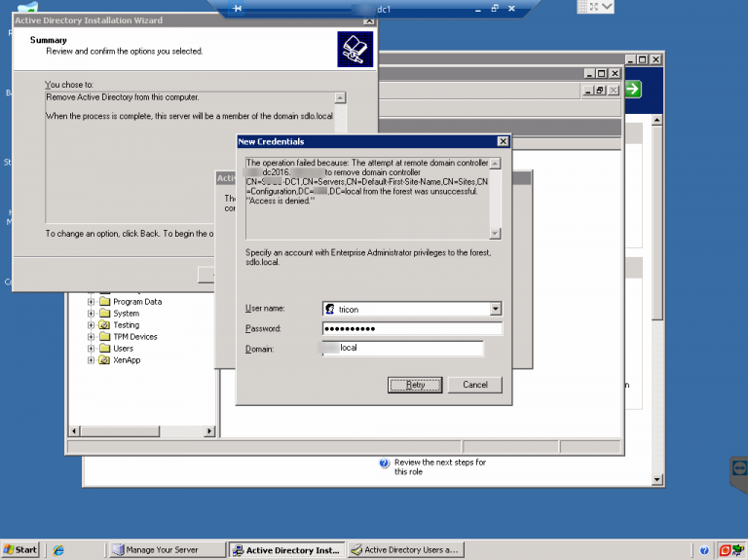Image resolution: width=748 pixels, height=560 pixels.
Task: Select XenApp tree item label
Action: point(127,360)
